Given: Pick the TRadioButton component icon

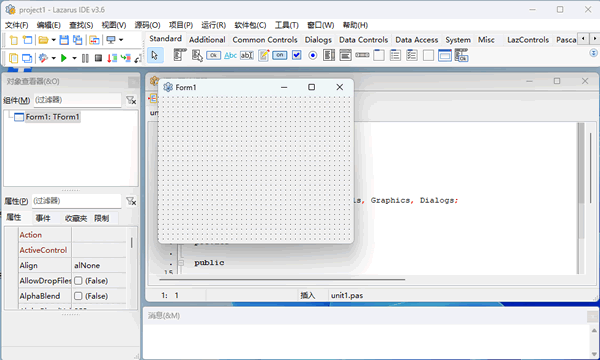Looking at the screenshot, I should (x=313, y=56).
